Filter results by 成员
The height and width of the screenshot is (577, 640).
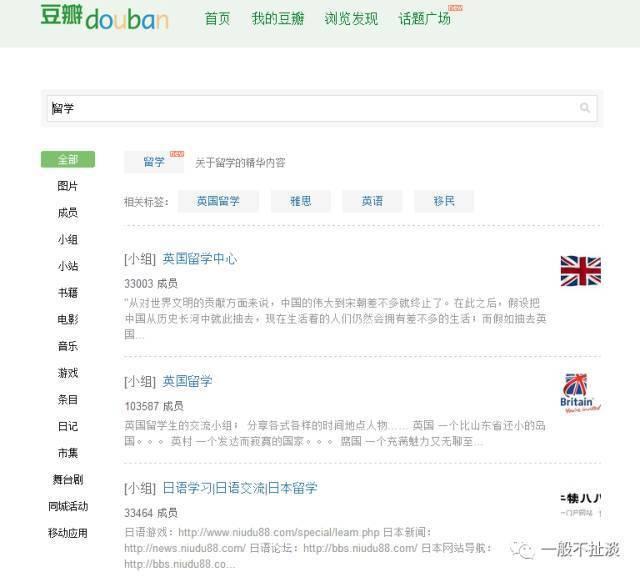(x=68, y=213)
